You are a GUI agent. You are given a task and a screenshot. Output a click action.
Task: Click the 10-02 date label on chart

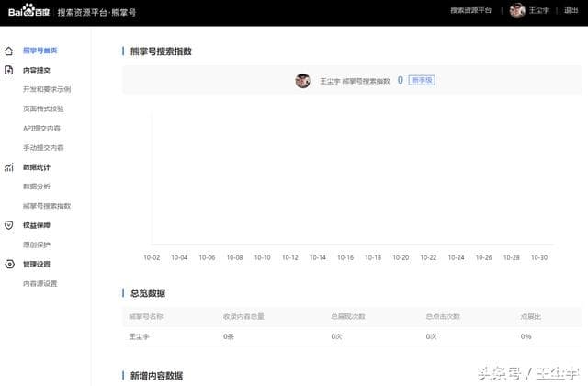click(x=152, y=257)
